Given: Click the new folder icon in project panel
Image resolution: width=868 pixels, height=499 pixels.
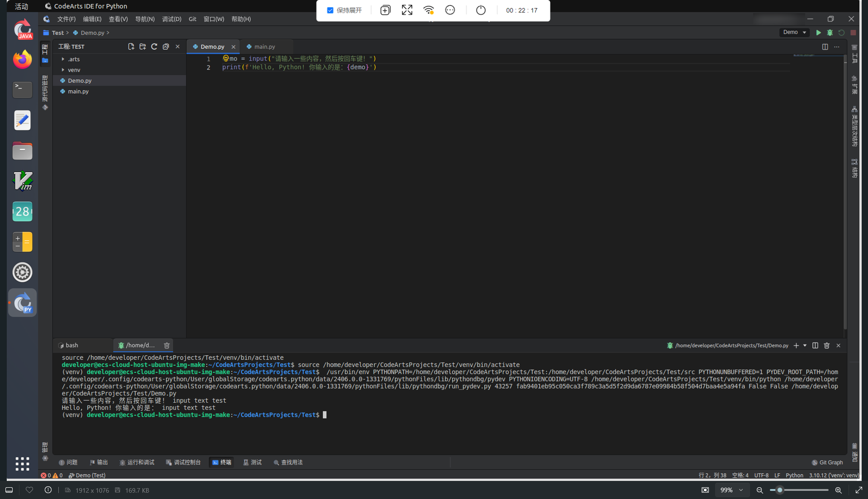Looking at the screenshot, I should 142,47.
